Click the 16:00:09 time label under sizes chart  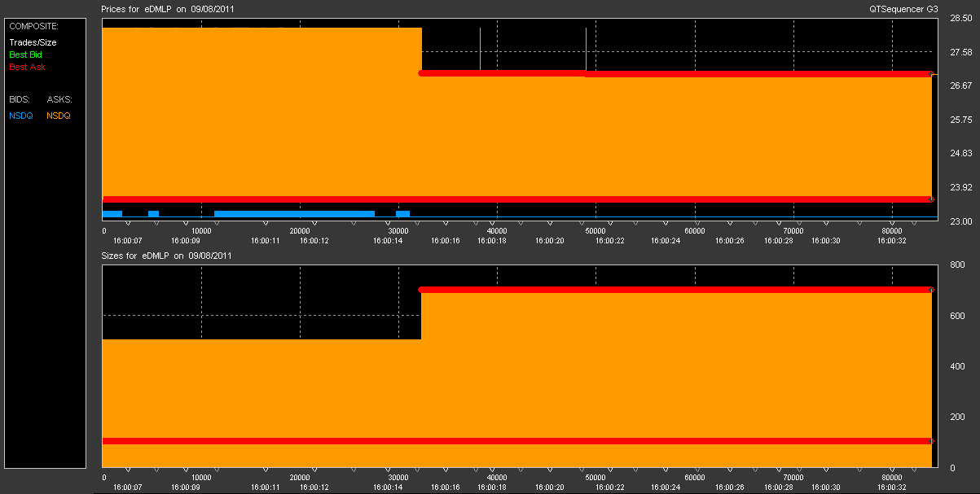coord(186,487)
